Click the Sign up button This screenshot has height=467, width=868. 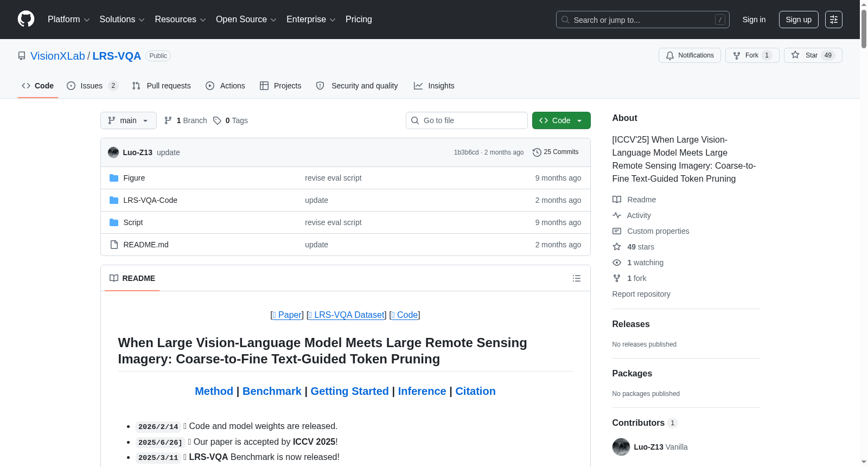(799, 20)
